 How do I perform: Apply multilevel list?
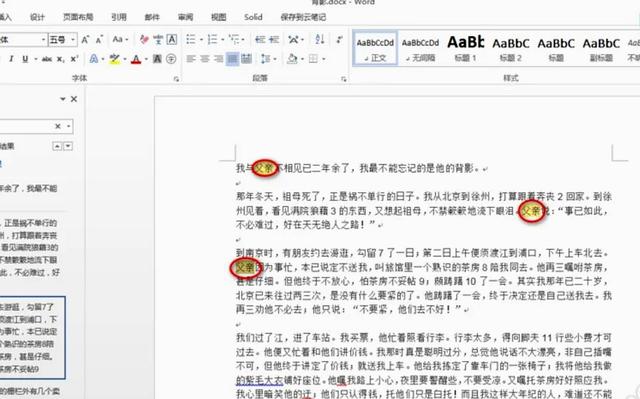tap(234, 40)
